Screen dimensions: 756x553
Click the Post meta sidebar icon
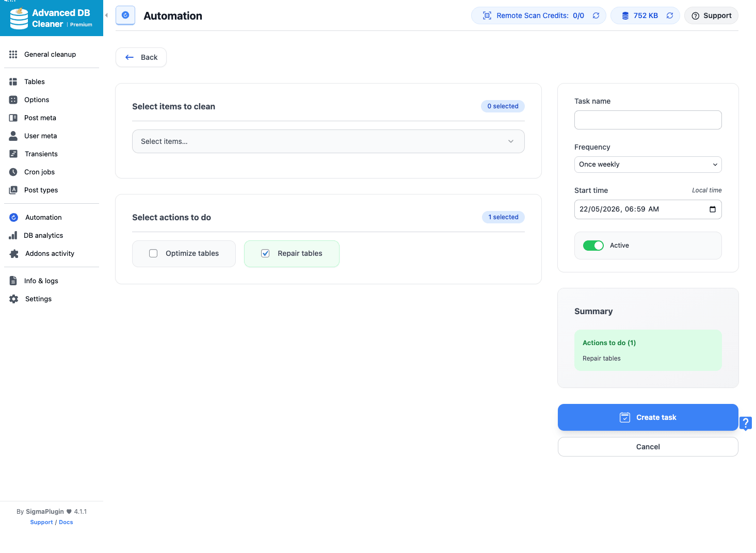[x=13, y=118]
